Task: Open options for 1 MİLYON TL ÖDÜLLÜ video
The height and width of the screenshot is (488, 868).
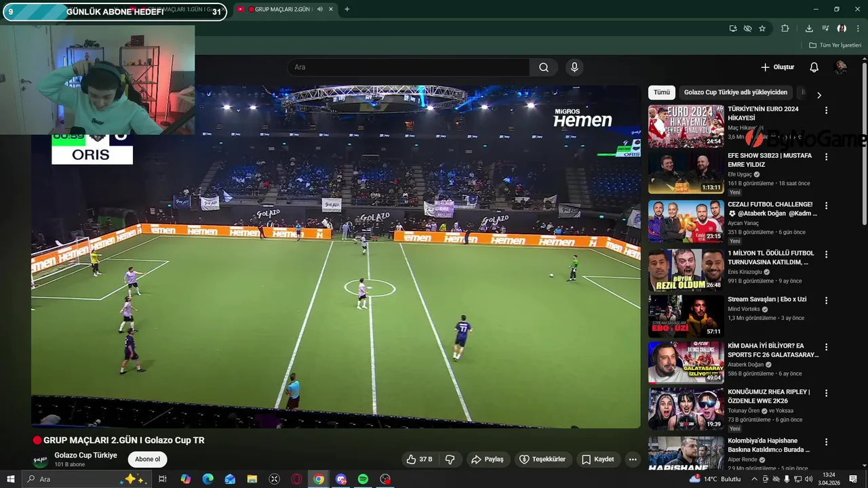Action: [826, 254]
